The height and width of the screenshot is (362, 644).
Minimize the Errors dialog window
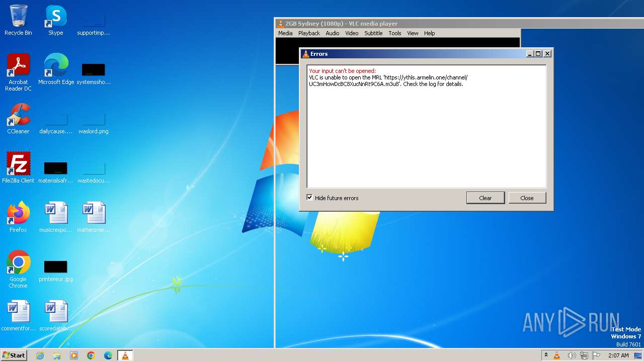click(530, 54)
